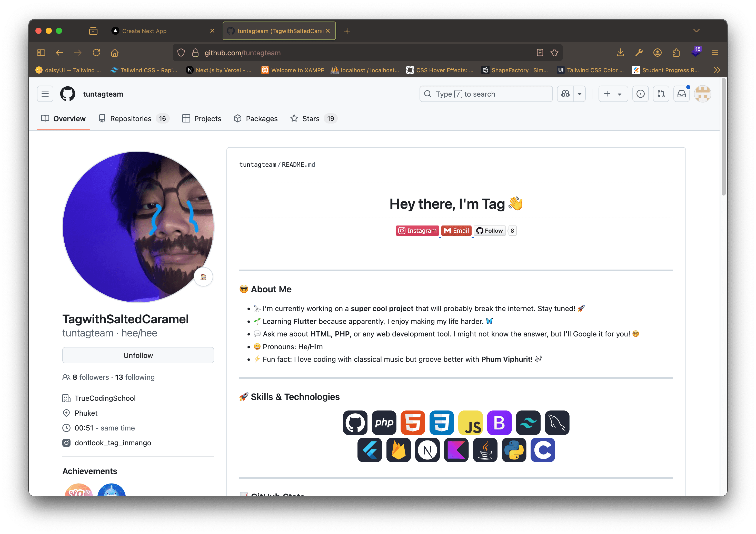The height and width of the screenshot is (534, 756).
Task: Open the Pull requests icon in header
Action: (661, 94)
